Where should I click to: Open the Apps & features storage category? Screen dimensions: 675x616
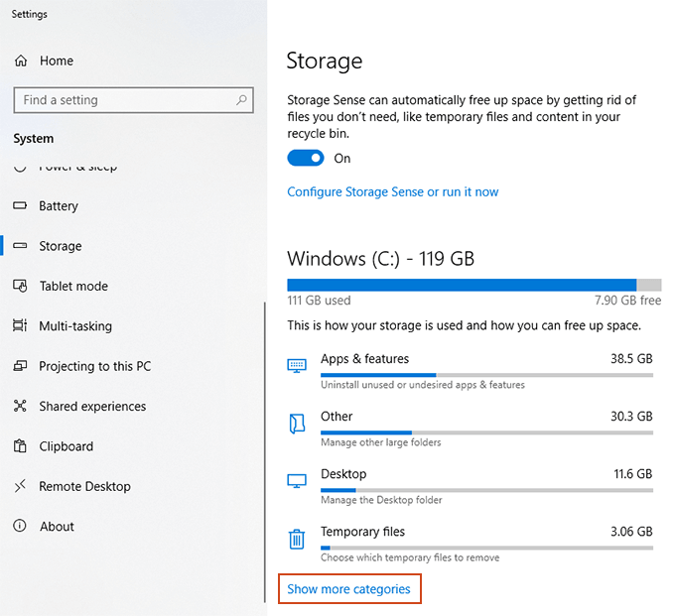point(364,359)
